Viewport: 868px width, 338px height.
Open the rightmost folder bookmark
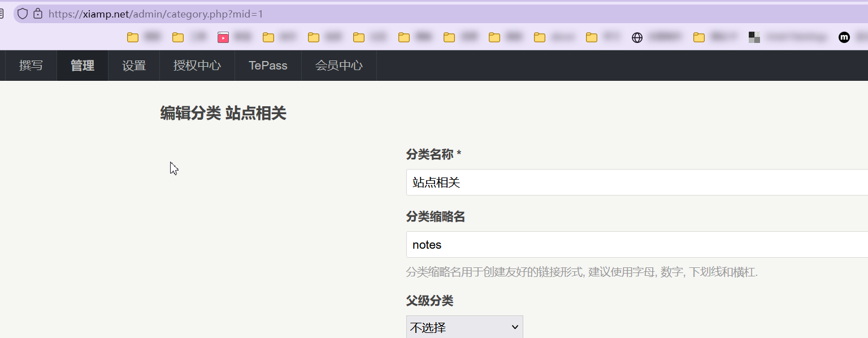[x=698, y=37]
